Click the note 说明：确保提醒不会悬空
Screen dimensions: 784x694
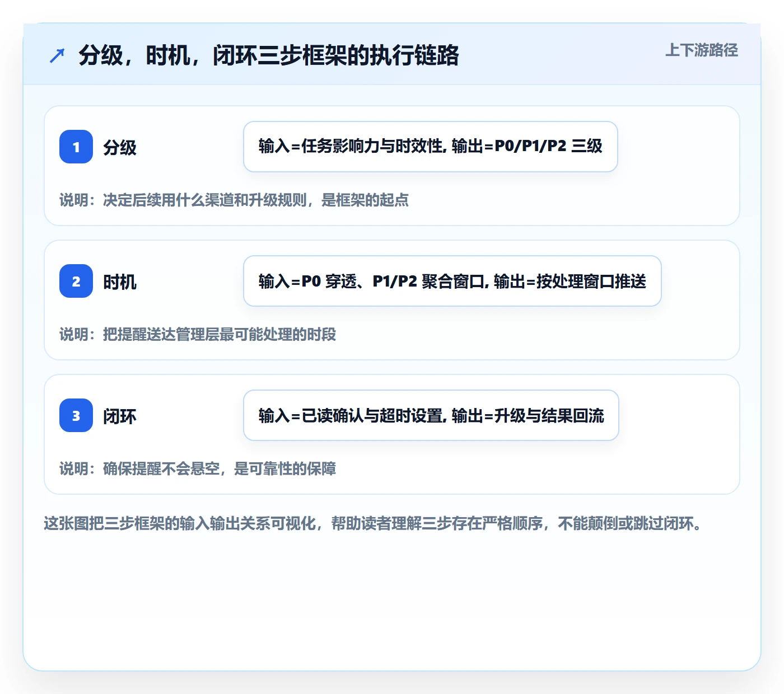click(198, 468)
